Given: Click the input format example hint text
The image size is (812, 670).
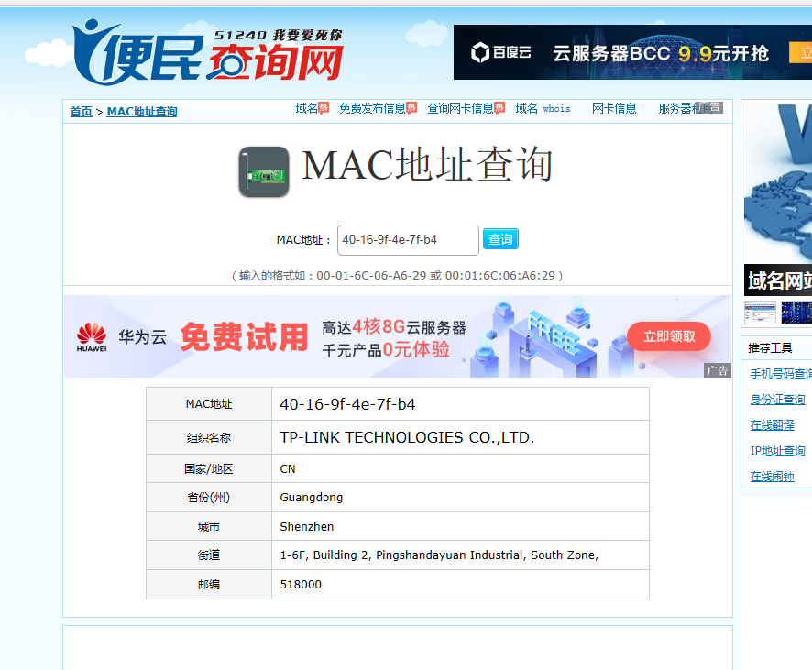Looking at the screenshot, I should tap(397, 276).
